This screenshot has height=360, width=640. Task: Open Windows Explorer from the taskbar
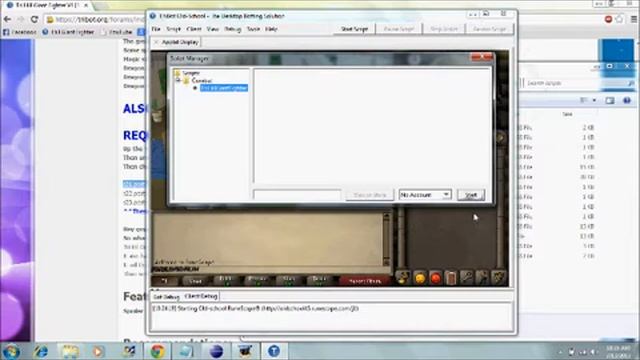70,351
